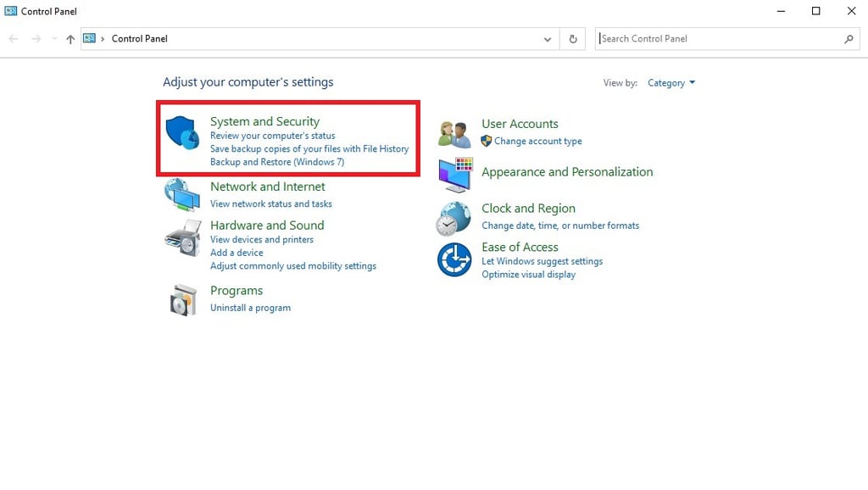The height and width of the screenshot is (490, 868).
Task: Open Backup and Restore (Windows 7)
Action: [277, 162]
